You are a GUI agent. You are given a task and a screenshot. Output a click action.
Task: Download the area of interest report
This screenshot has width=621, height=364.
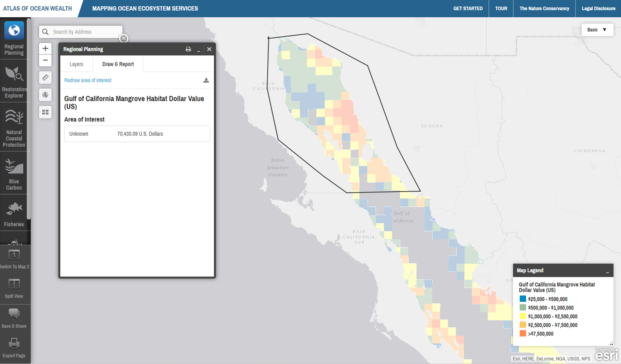pyautogui.click(x=206, y=80)
